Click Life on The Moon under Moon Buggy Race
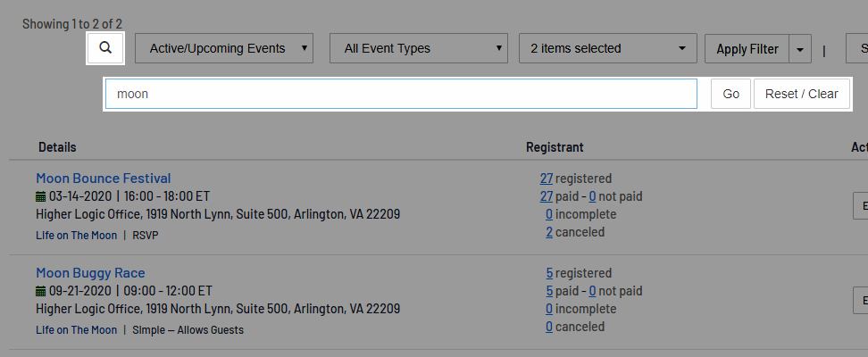The height and width of the screenshot is (357, 868). tap(77, 330)
